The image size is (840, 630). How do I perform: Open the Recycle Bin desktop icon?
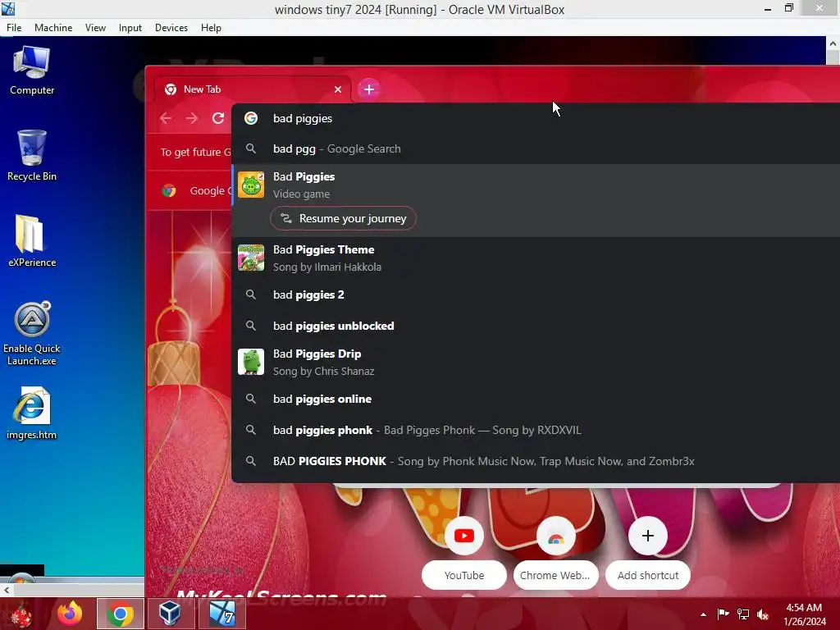[32, 155]
